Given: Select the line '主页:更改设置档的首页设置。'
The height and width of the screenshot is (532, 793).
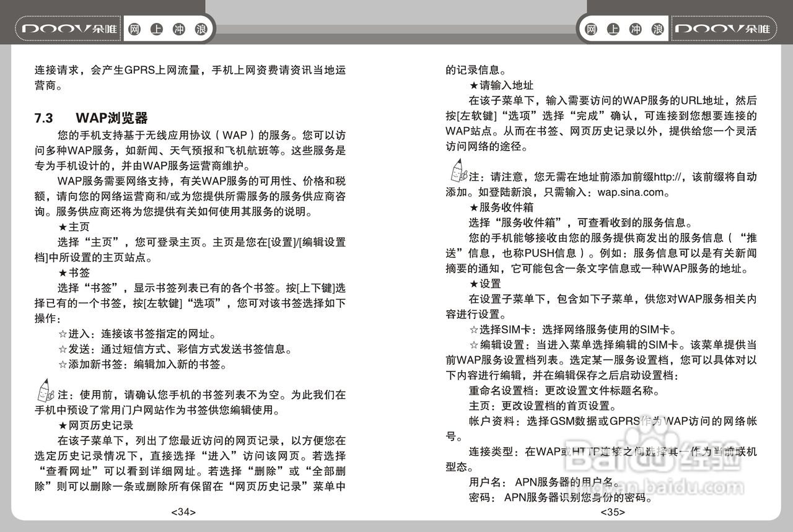Looking at the screenshot, I should pos(543,406).
